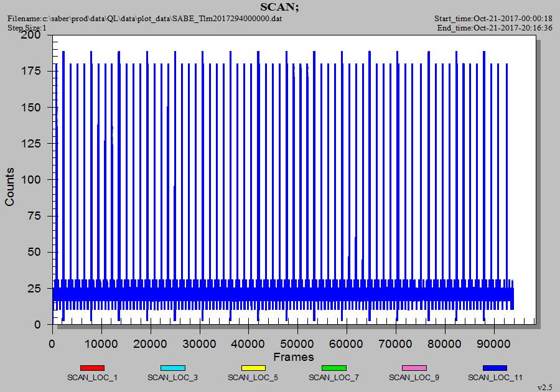Viewport: 560px width, 392px height.
Task: Click the x-axis tick label 70000
Action: pos(395,344)
